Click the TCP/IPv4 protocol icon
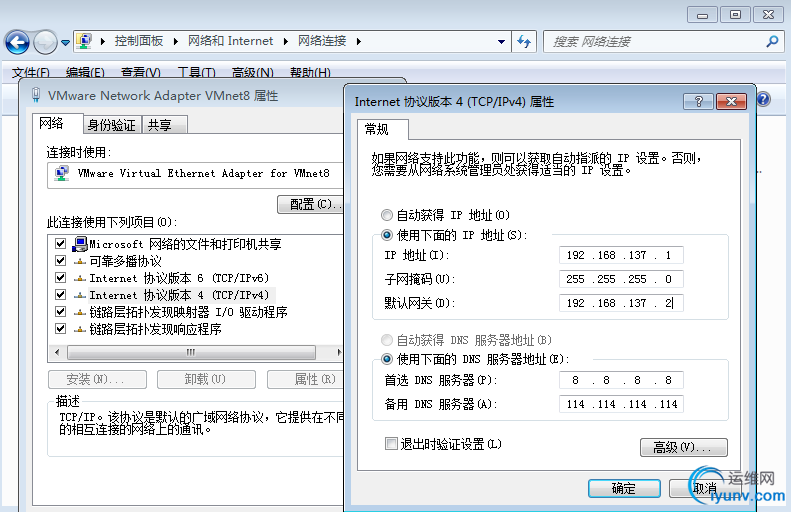 (x=80, y=295)
